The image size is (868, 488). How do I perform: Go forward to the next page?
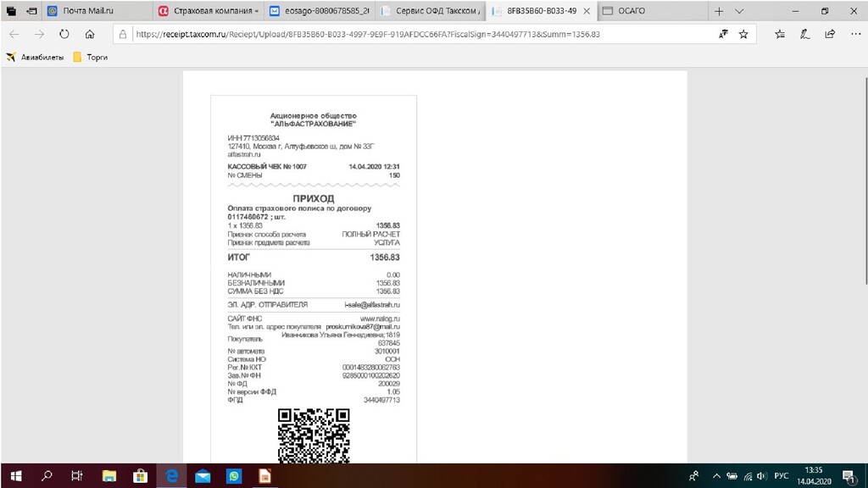[x=39, y=34]
